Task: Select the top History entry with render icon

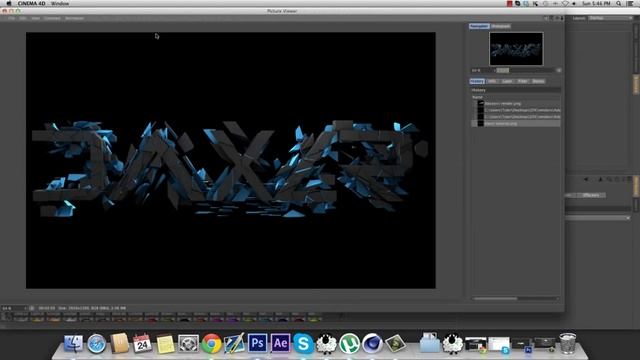Action: point(516,104)
